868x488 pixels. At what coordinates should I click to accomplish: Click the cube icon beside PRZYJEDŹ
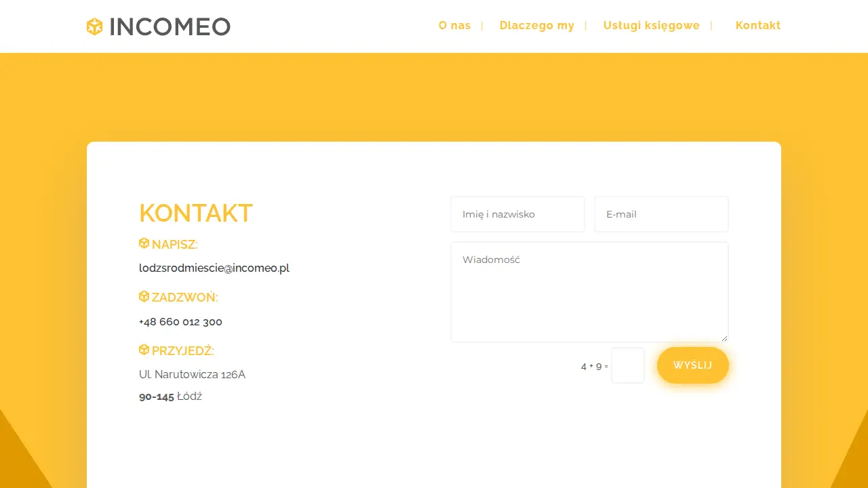point(144,350)
